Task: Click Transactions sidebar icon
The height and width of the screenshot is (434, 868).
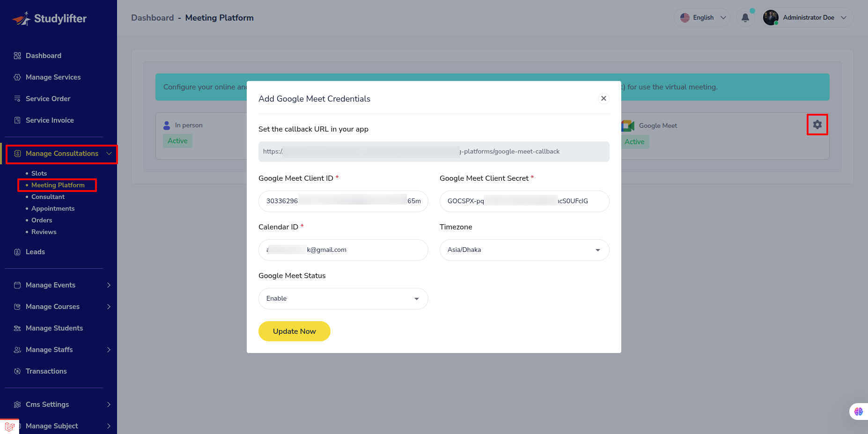Action: [17, 371]
